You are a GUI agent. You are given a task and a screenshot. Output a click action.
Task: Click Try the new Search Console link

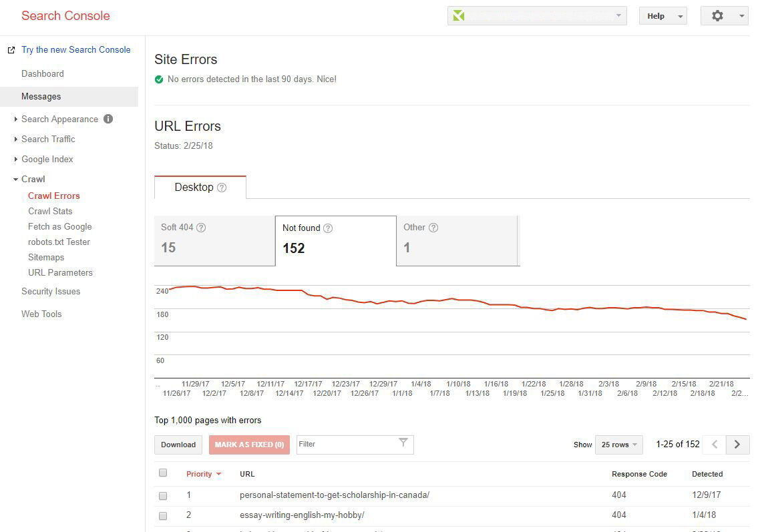point(75,49)
